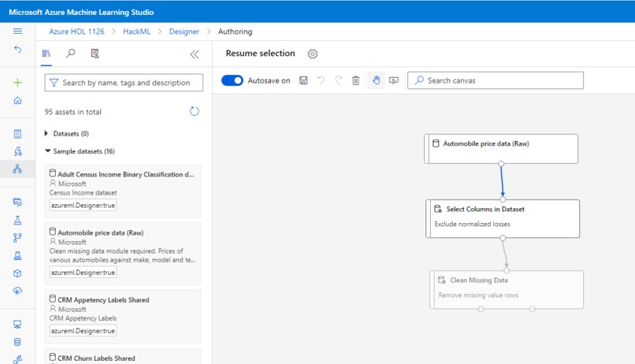The height and width of the screenshot is (364, 635).
Task: Select CRM Appetency Labels Shared dataset
Action: (123, 316)
